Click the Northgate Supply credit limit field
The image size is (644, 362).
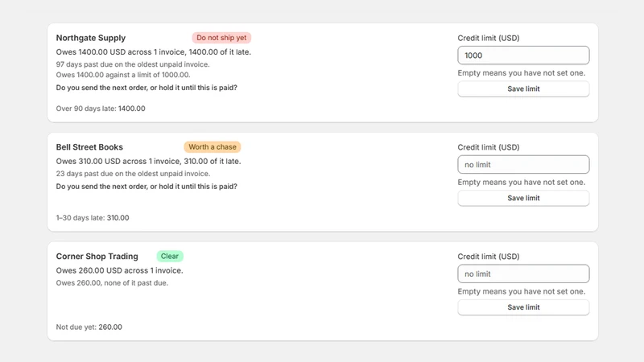(x=523, y=56)
